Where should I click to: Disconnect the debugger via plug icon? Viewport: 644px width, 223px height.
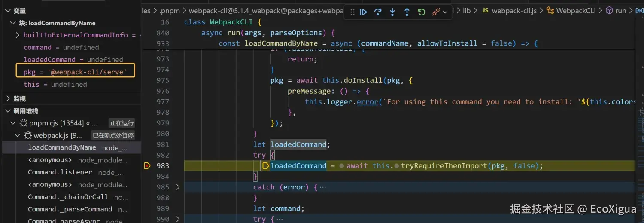pos(436,12)
